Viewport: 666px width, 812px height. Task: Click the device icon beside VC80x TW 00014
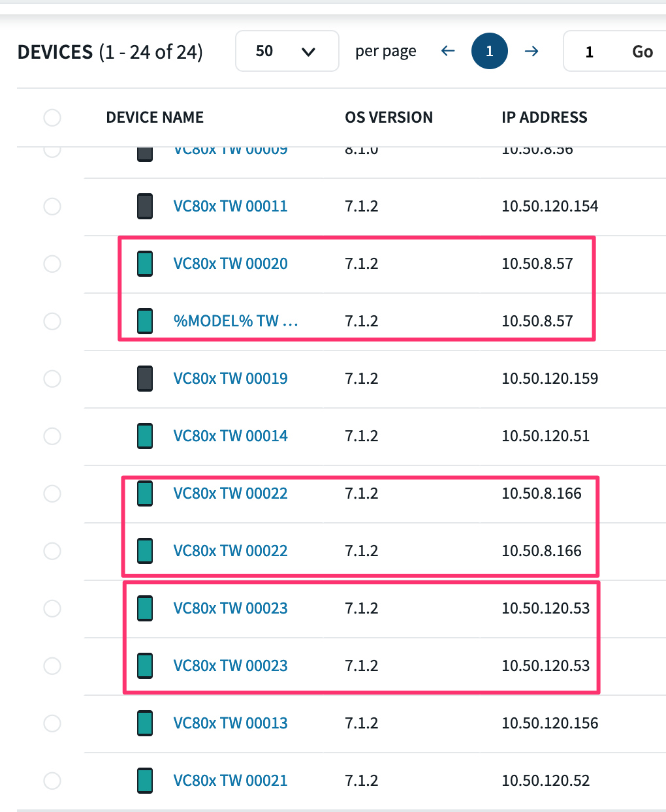(x=145, y=436)
